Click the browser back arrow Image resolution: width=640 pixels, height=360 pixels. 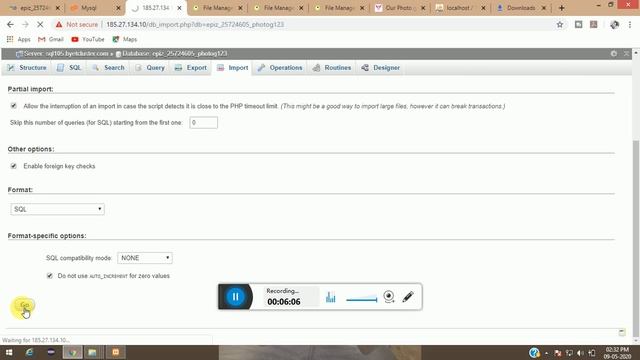(10, 24)
